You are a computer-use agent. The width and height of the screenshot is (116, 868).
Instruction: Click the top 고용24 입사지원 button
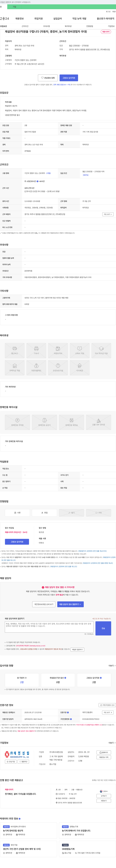69,78
